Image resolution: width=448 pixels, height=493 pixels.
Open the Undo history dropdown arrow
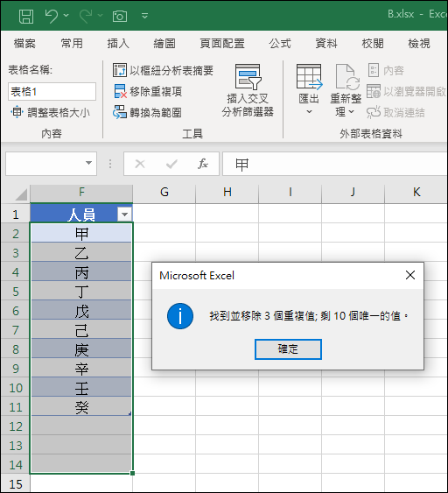[66, 15]
